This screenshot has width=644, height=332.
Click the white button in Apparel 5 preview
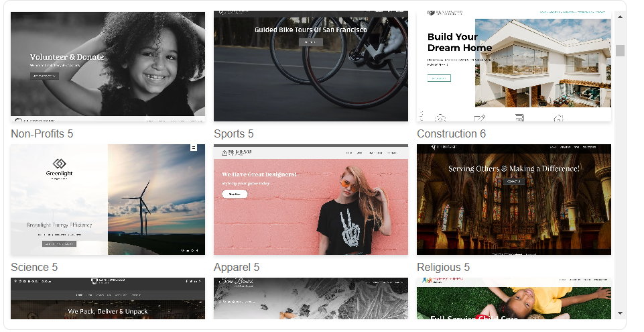235,194
